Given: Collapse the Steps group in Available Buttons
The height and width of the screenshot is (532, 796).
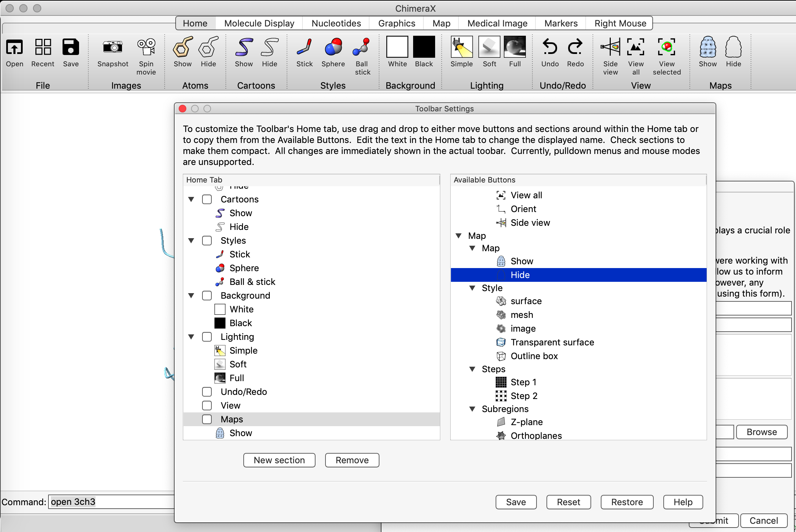Looking at the screenshot, I should point(473,369).
